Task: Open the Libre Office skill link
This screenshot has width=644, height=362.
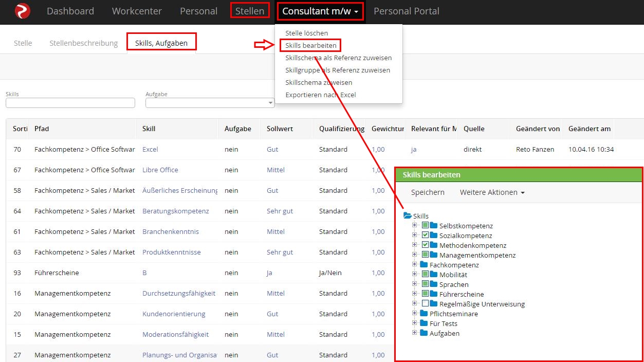Action: [160, 170]
